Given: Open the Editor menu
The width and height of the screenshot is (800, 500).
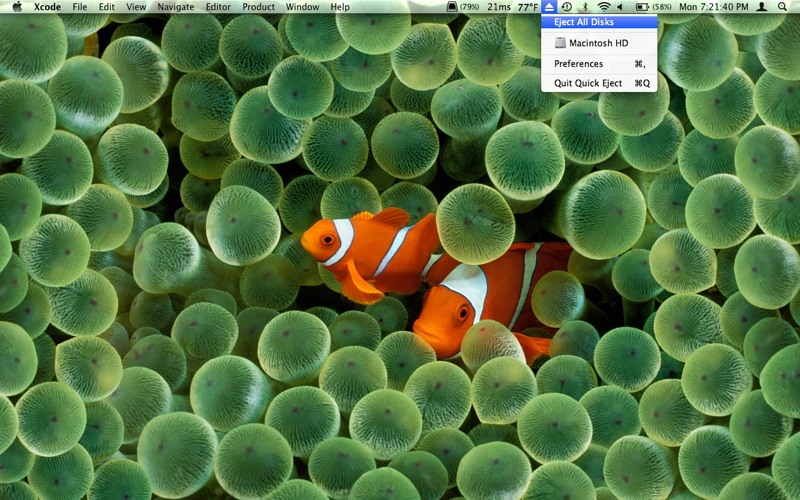Looking at the screenshot, I should point(218,7).
